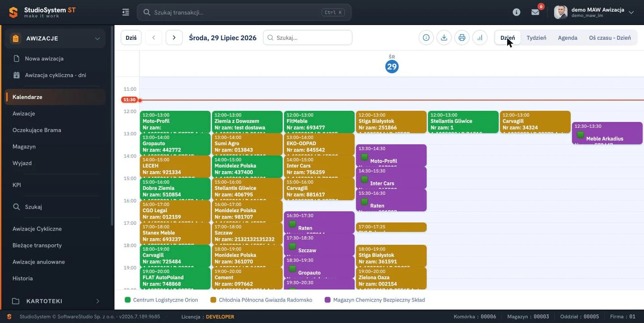Click green square on Moto-Profil 13:30–14:30
The image size is (644, 323).
(x=364, y=157)
